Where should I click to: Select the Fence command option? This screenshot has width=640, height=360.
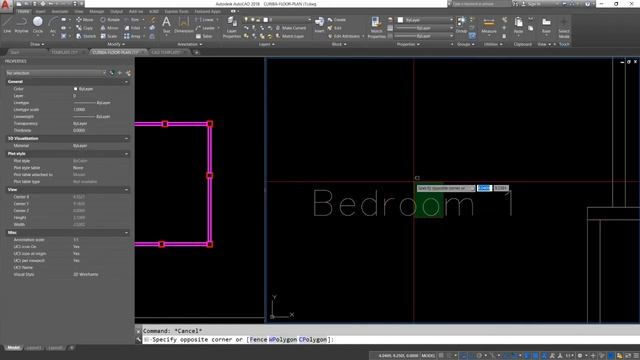click(x=258, y=340)
